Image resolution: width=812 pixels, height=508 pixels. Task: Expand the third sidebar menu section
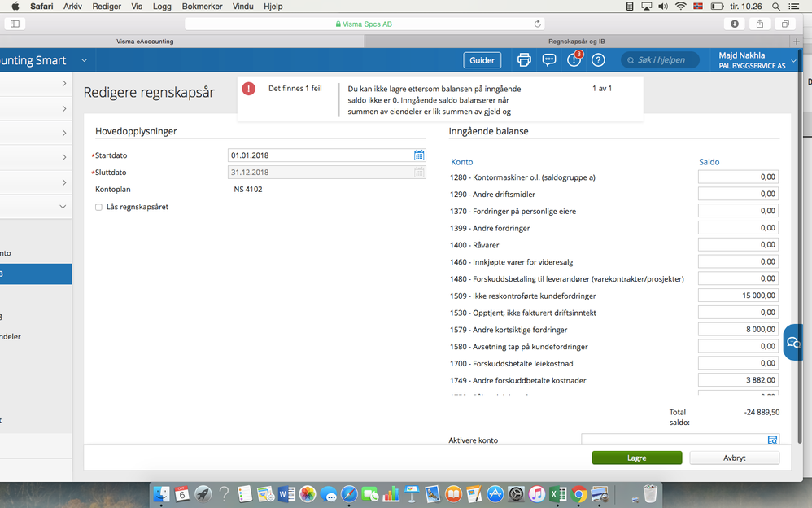[63, 134]
